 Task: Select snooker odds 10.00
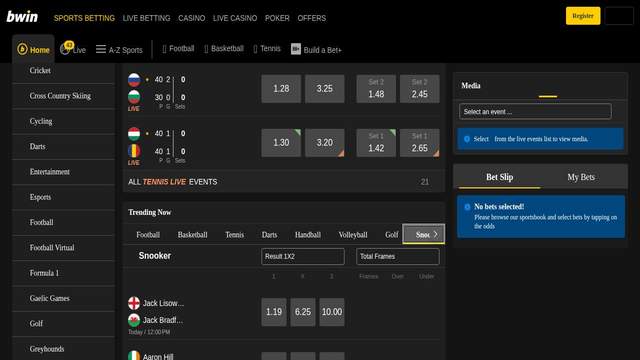pyautogui.click(x=332, y=312)
